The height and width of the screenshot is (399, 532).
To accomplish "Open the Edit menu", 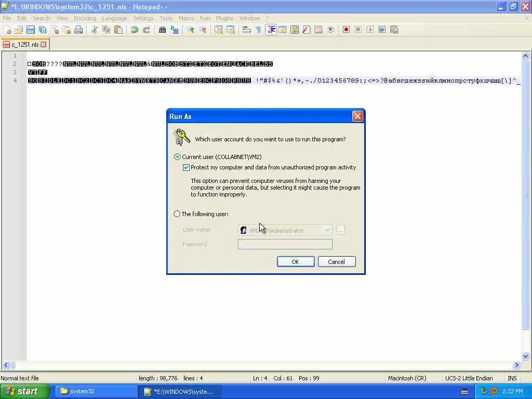I will pos(22,18).
